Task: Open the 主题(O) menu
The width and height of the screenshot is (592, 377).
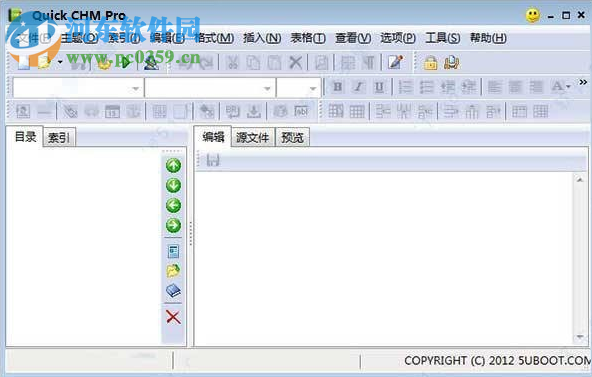Action: click(79, 38)
